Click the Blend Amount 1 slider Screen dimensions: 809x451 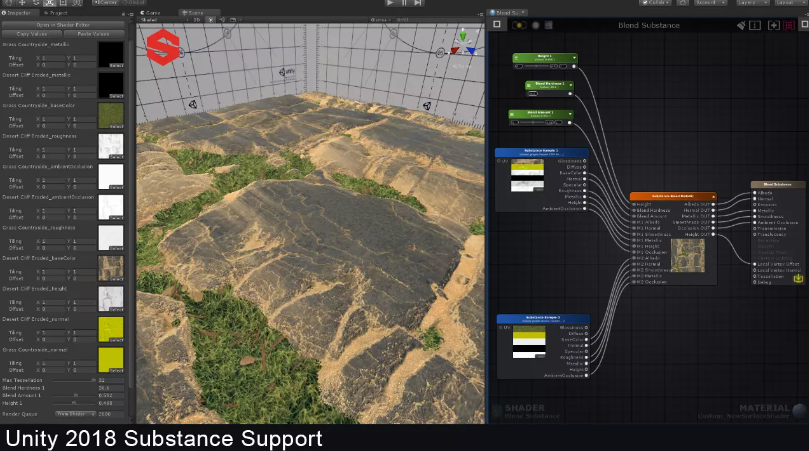(75, 395)
